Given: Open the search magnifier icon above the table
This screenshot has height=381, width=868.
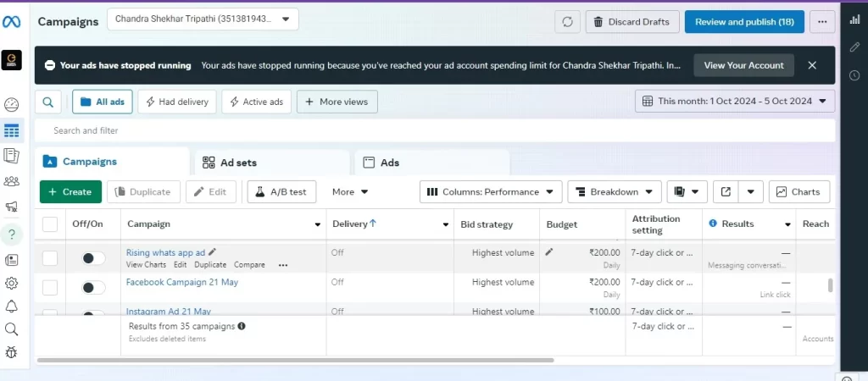Looking at the screenshot, I should click(47, 102).
